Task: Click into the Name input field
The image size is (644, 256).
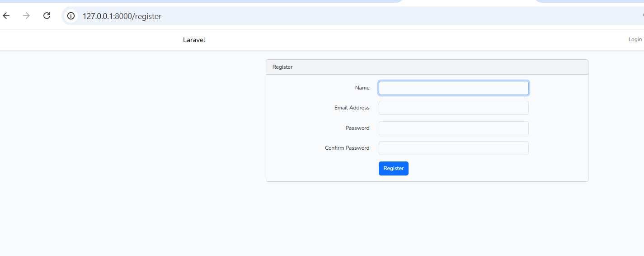Action: (454, 88)
